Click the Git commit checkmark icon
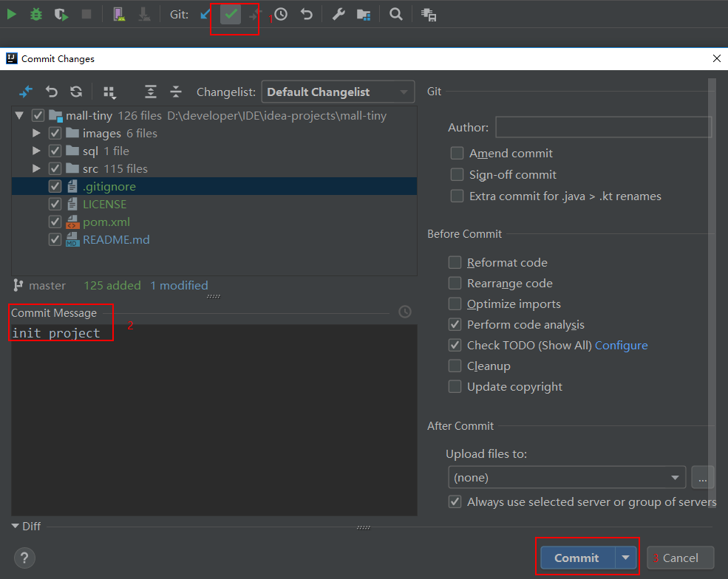This screenshot has height=579, width=728. point(231,14)
